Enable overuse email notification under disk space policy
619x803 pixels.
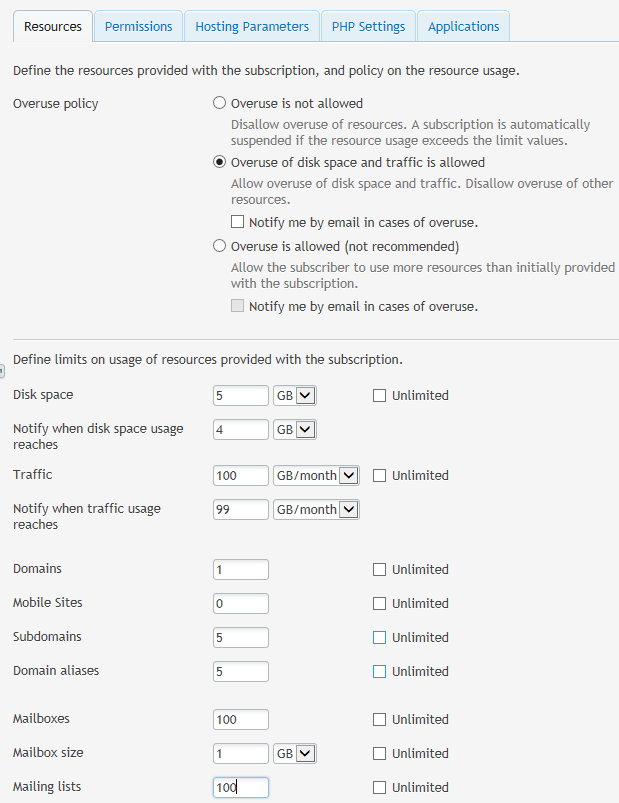point(238,222)
